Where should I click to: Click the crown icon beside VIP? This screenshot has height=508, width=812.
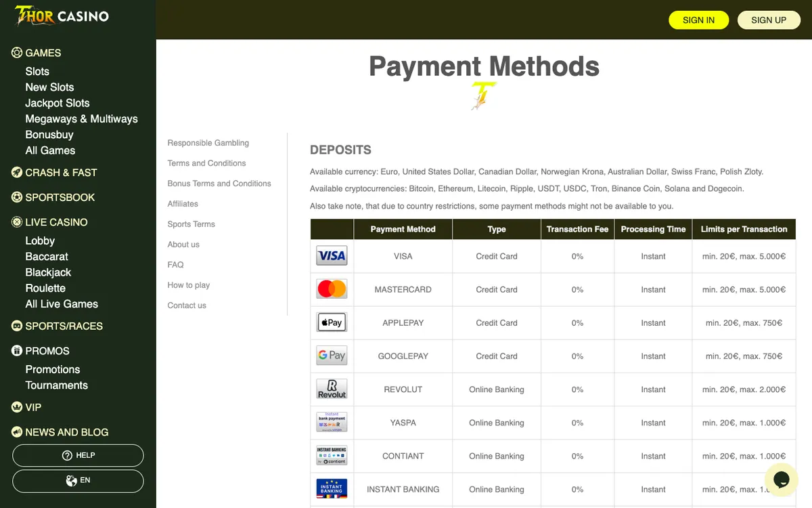point(17,408)
